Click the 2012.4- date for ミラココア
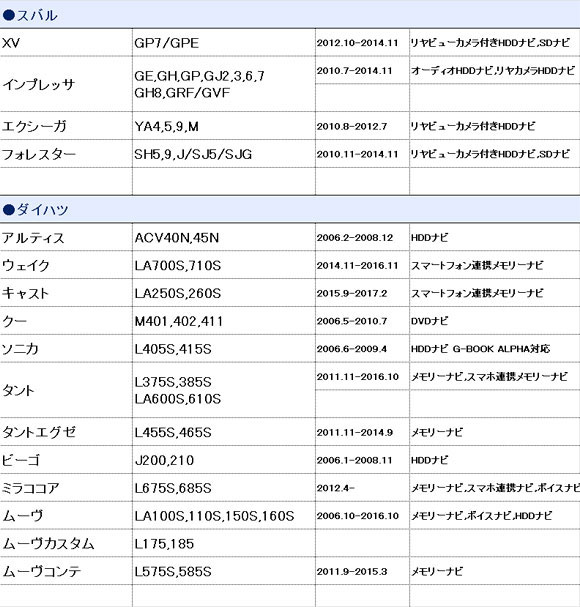Image resolution: width=580 pixels, height=607 pixels. coord(336,488)
